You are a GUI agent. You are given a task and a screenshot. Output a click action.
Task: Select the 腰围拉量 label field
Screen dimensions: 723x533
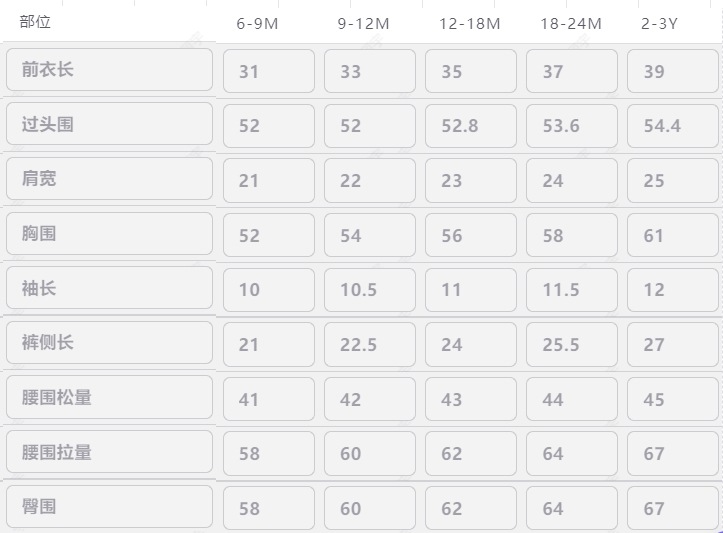(x=109, y=452)
